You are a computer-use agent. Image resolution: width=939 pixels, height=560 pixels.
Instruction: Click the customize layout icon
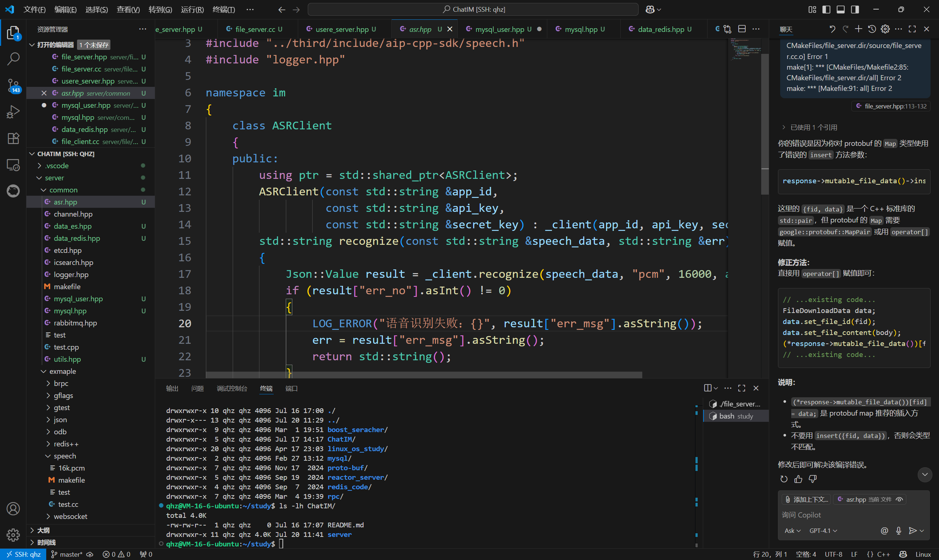(812, 10)
